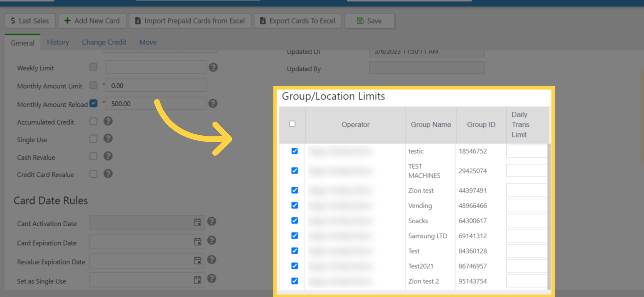
Task: Toggle the Single Use checkbox
Action: (93, 139)
